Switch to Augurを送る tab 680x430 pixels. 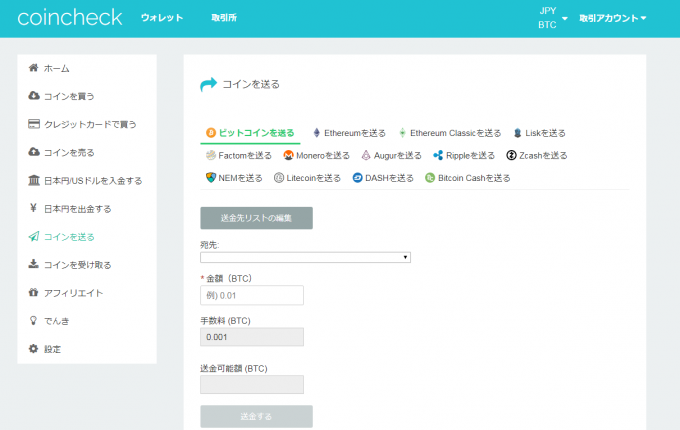pyautogui.click(x=392, y=155)
